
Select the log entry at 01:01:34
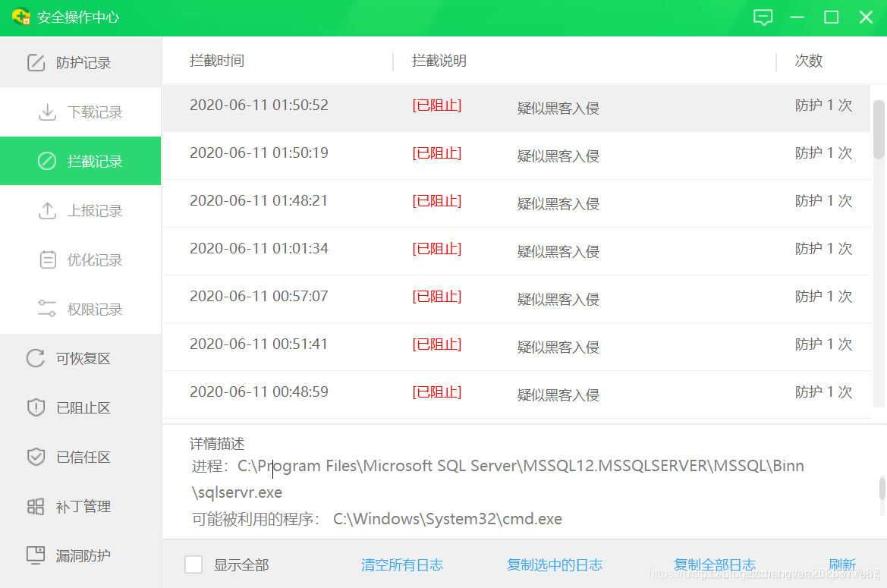point(517,251)
